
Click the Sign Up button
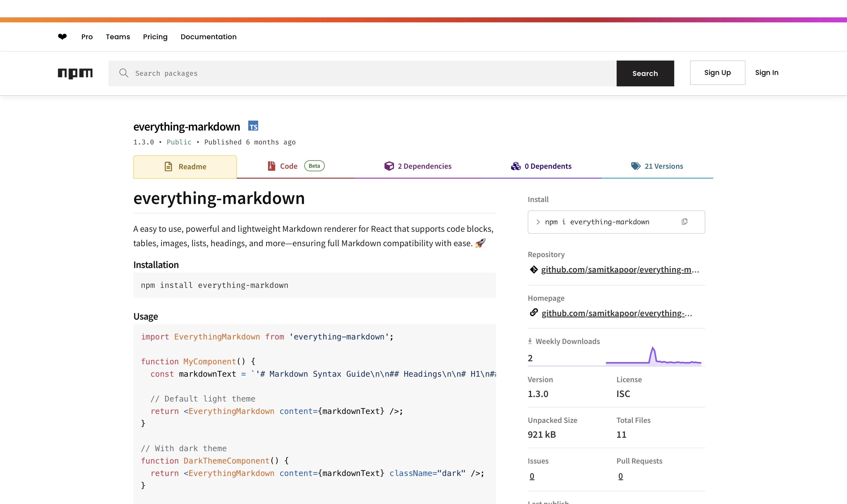(717, 73)
